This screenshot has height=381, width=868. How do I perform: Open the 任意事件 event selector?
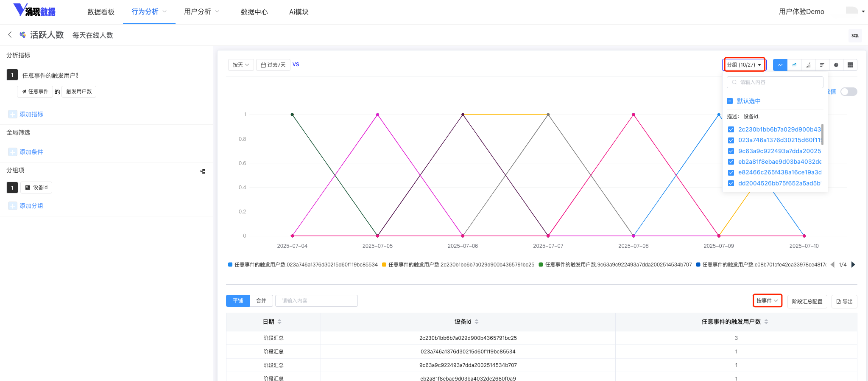pyautogui.click(x=35, y=92)
